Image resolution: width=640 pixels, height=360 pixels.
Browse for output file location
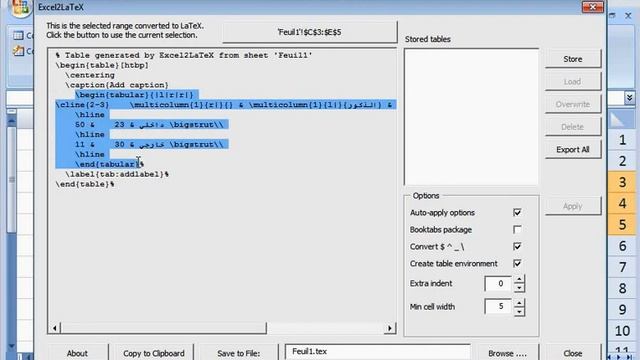(x=507, y=353)
